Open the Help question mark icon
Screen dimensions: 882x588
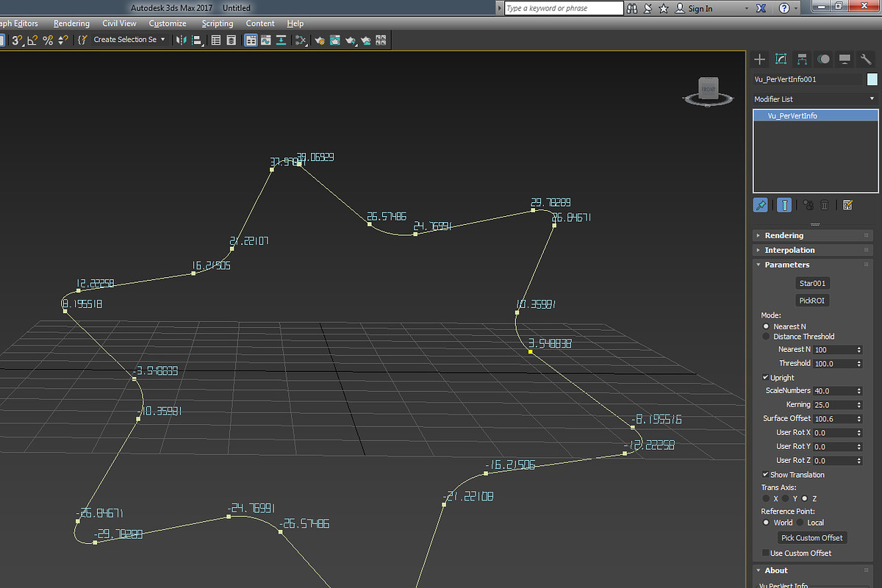tap(784, 8)
